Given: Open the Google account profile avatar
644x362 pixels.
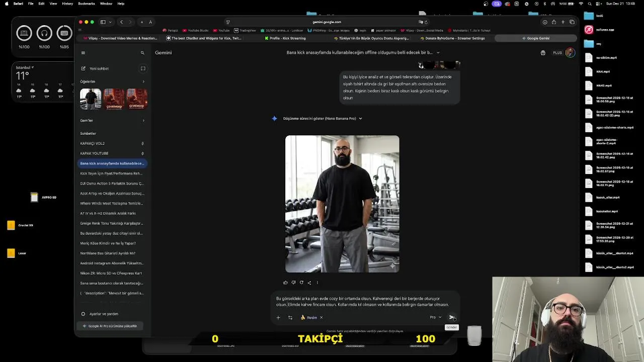Looking at the screenshot, I should coord(570,53).
